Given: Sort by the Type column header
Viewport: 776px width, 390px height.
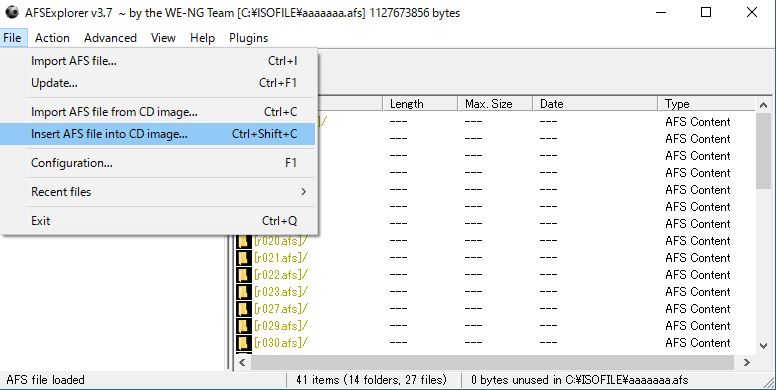Looking at the screenshot, I should [707, 104].
